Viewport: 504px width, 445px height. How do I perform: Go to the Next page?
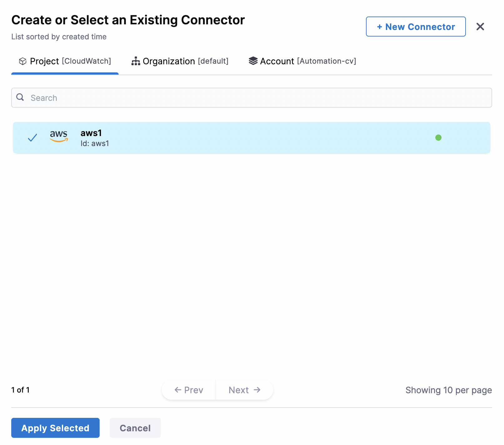(x=244, y=390)
